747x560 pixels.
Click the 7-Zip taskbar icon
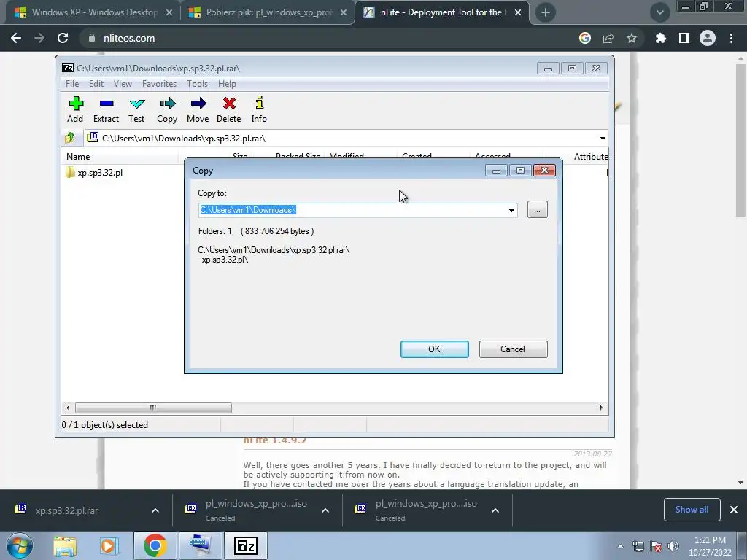tap(246, 545)
